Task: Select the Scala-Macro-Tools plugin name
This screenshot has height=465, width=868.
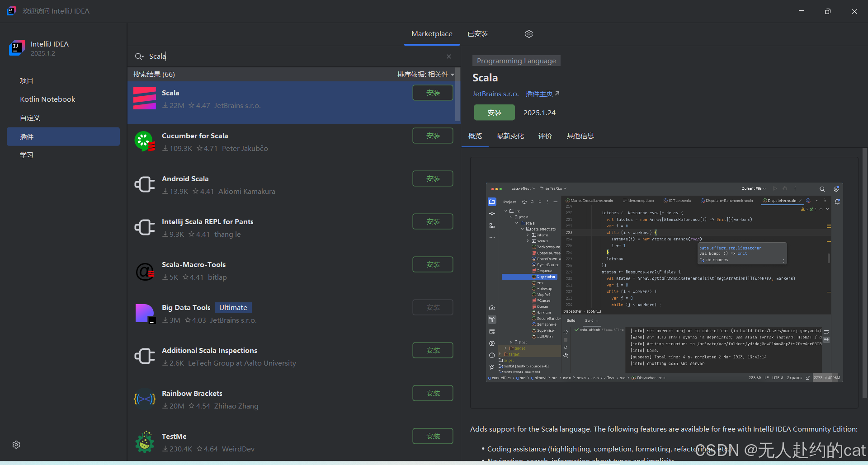Action: 193,264
